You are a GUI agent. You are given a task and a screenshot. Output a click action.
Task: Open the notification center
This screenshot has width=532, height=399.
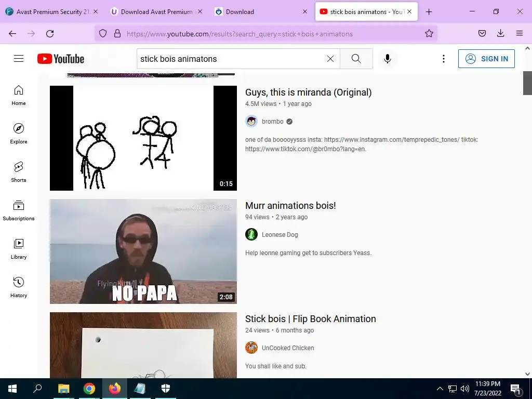click(516, 389)
